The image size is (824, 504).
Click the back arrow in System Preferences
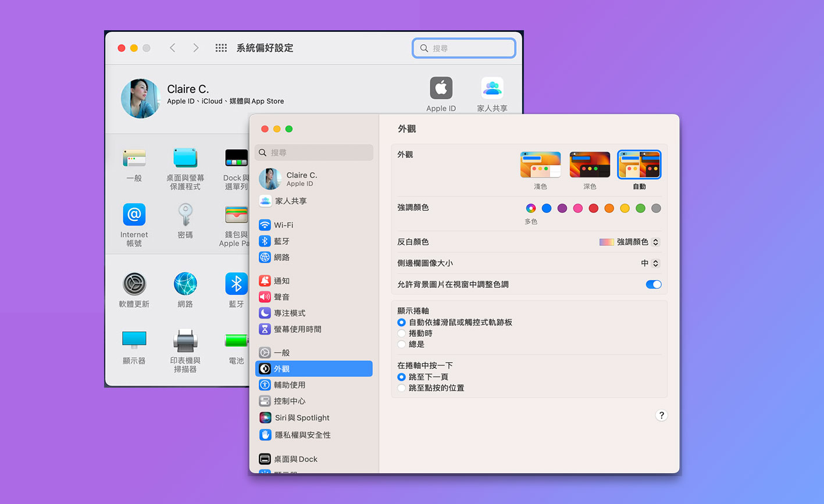(x=173, y=48)
